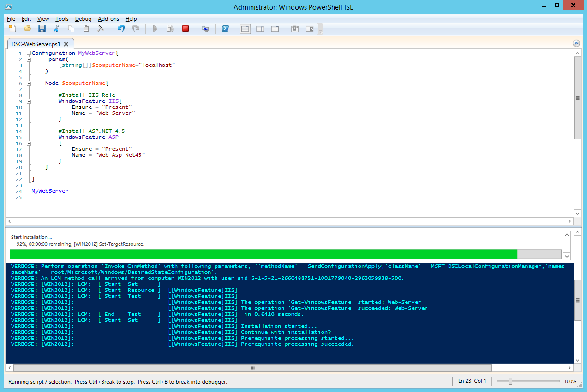The width and height of the screenshot is (587, 392).
Task: Click the Ln 23 Col 1 status indicator
Action: click(x=473, y=381)
